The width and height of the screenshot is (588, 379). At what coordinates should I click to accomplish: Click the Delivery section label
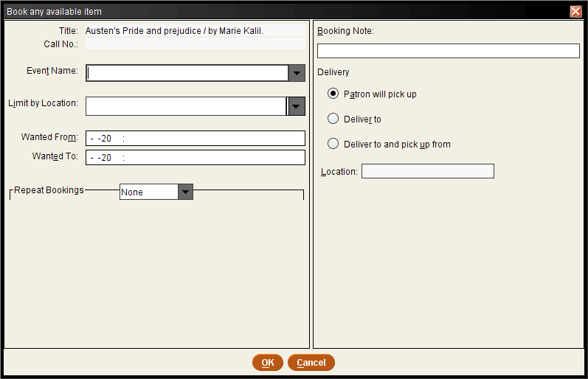[333, 72]
